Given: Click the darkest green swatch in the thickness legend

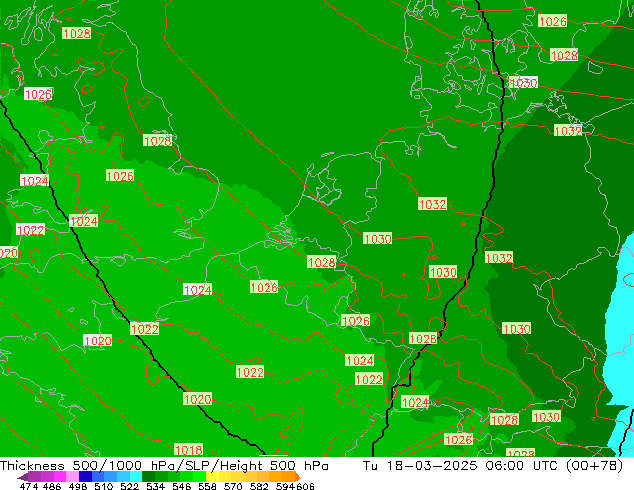Looking at the screenshot, I should coord(148,477).
